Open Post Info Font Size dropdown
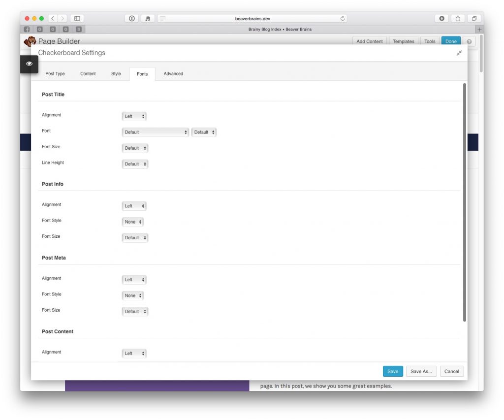504x420 pixels. click(x=135, y=238)
